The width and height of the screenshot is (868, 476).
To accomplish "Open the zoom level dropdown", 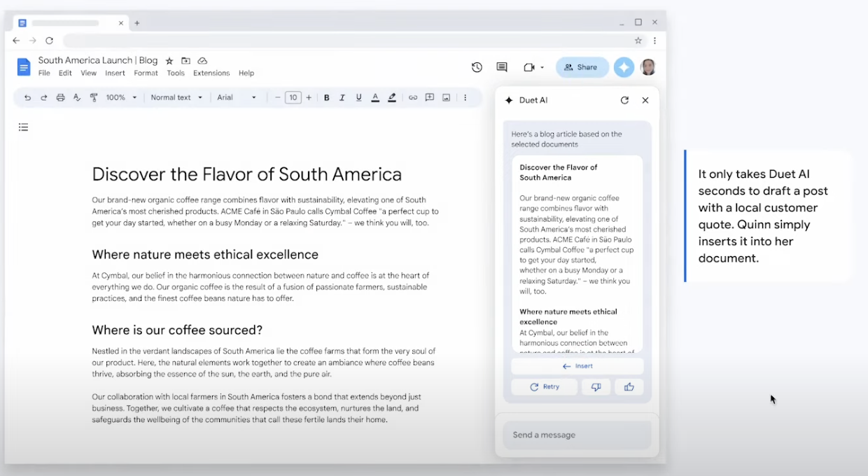I will 122,97.
